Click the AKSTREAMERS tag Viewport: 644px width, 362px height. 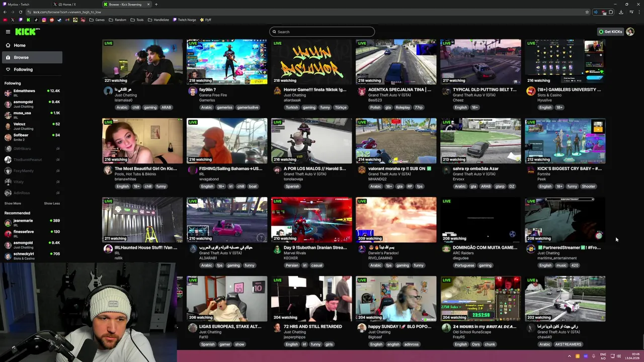point(568,344)
